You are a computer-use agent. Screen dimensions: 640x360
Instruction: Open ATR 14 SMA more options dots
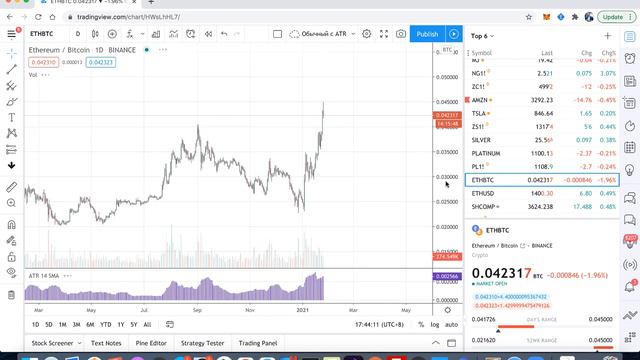[68, 276]
